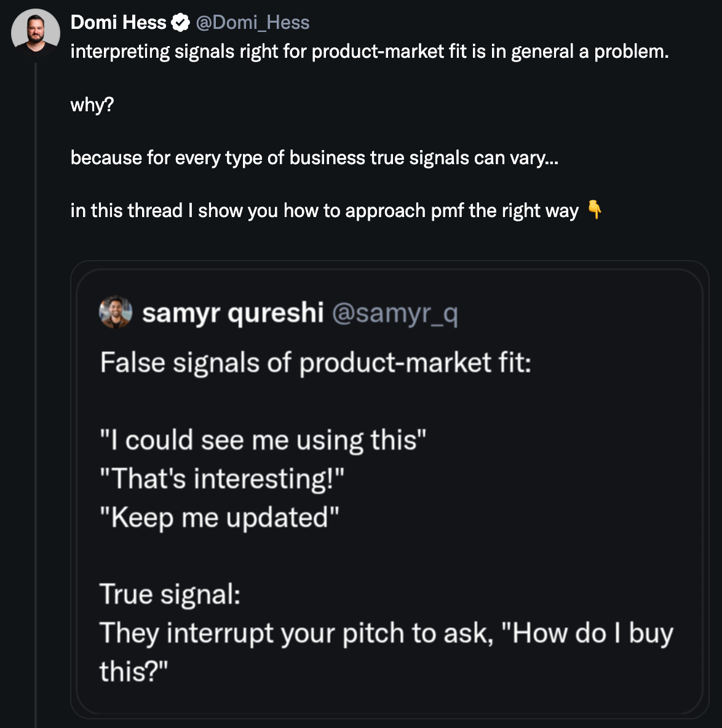Click the verified badge next to Domi Hess
The height and width of the screenshot is (728, 722).
[180, 23]
